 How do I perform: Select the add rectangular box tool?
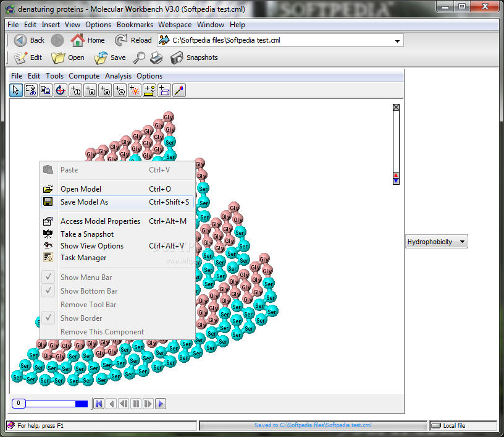point(164,90)
